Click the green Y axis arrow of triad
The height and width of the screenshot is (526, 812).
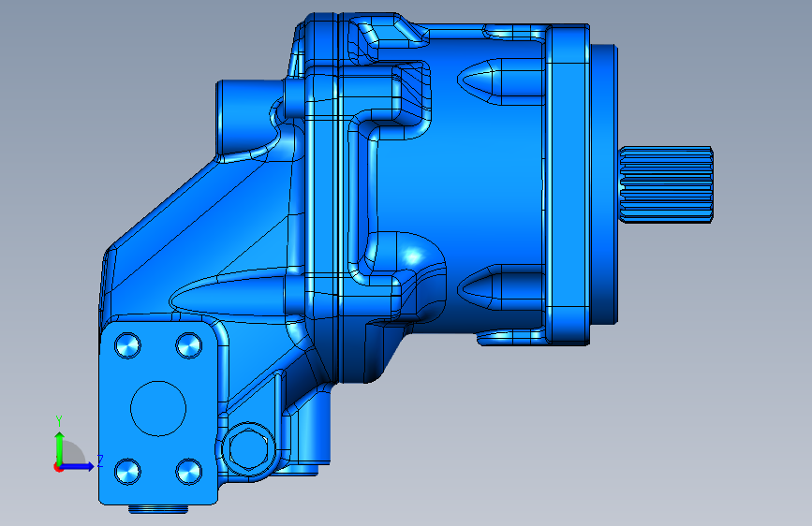[x=60, y=447]
